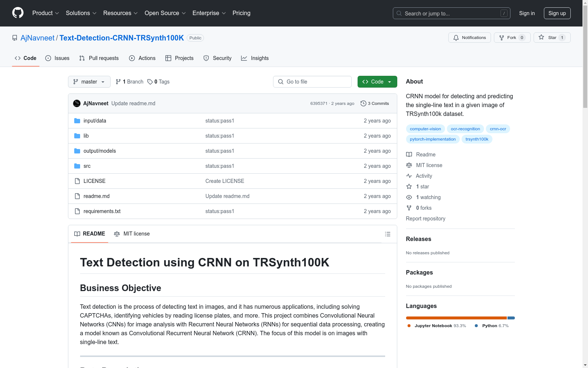Click the readme.md file icon

coord(77,196)
